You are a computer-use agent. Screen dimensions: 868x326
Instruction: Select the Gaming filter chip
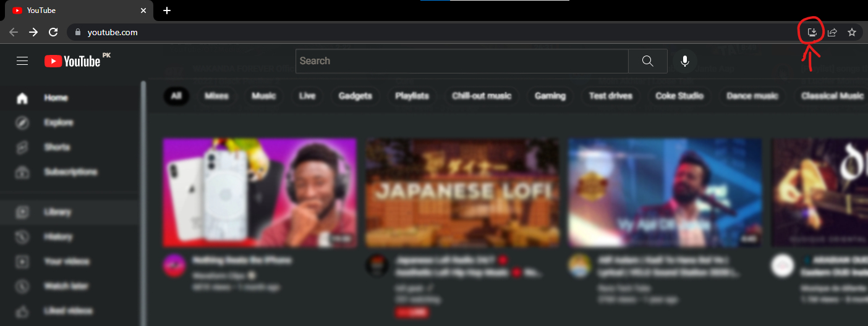pos(550,96)
